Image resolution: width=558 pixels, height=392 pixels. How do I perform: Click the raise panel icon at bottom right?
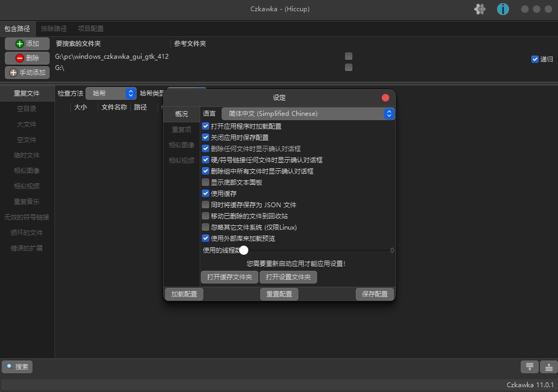click(548, 367)
